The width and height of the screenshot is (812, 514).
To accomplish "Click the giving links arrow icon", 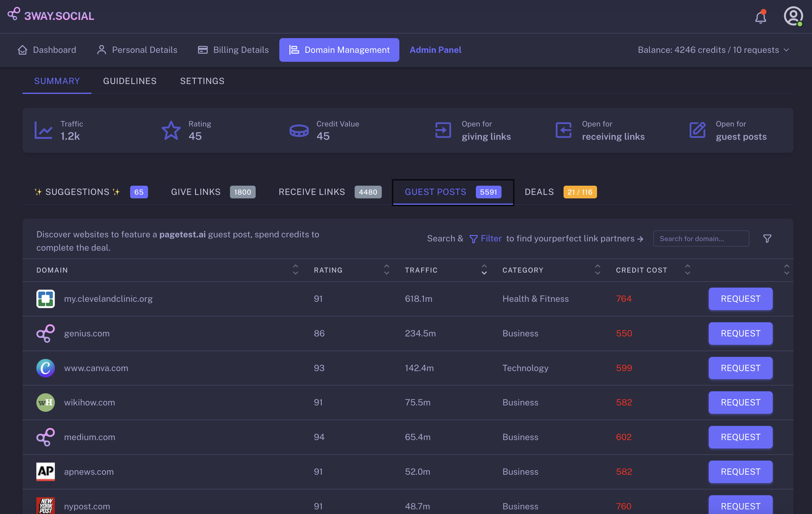I will tap(443, 130).
